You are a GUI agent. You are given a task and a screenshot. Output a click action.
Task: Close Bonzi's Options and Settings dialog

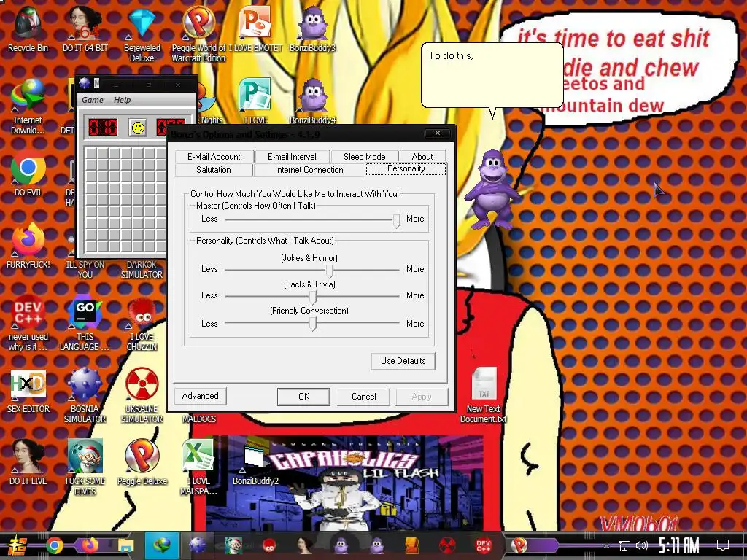coord(438,133)
